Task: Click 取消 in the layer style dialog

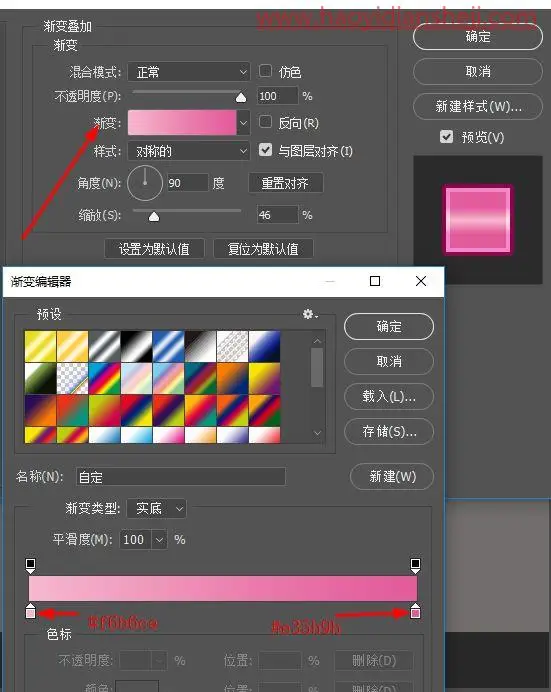Action: click(x=478, y=71)
